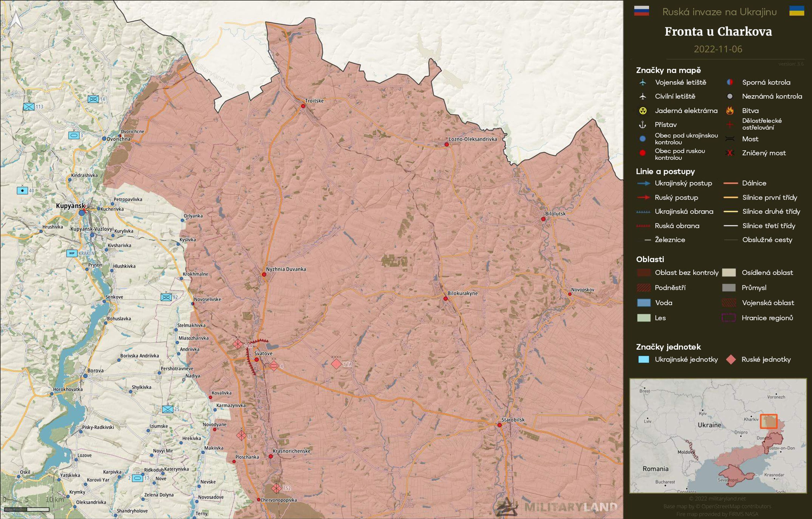812x519 pixels.
Task: Select the KRAKEN SOF unit marker
Action: tap(72, 253)
